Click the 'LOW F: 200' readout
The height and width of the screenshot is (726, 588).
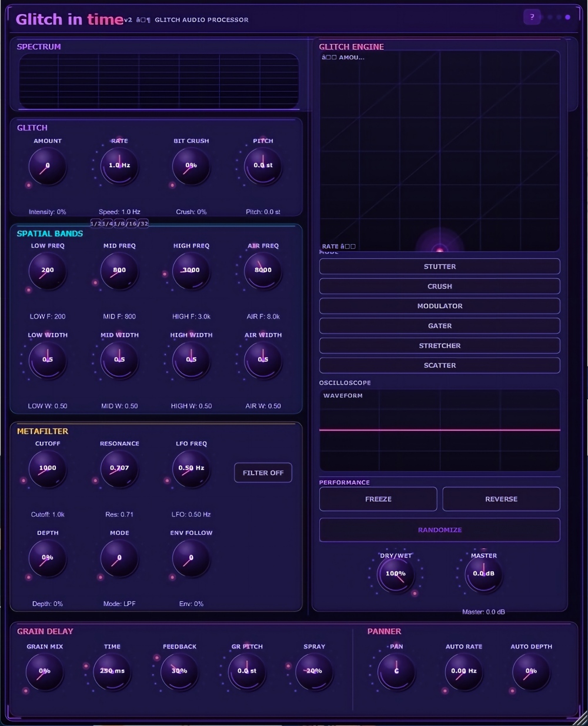[x=48, y=317]
